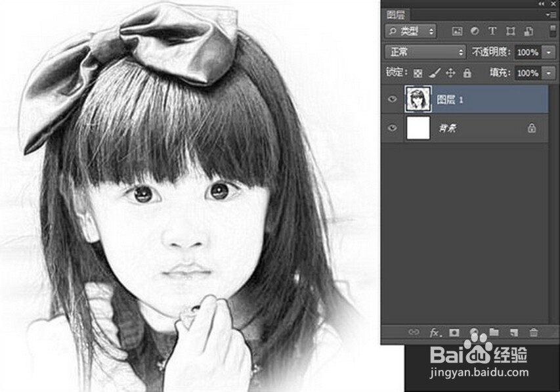Screen dimensions: 560x392
Task: Delete layer with the trash icon
Action: (534, 333)
